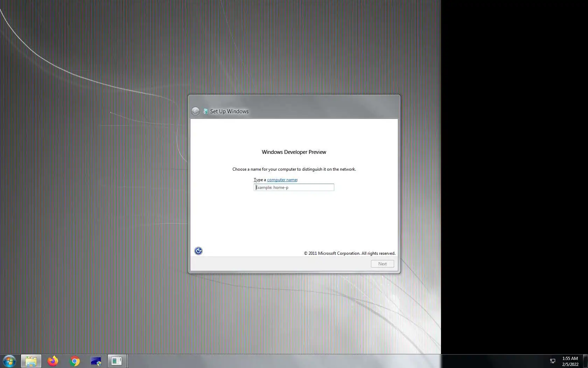The width and height of the screenshot is (588, 368).
Task: Launch Google Chrome from the taskbar
Action: click(x=75, y=361)
